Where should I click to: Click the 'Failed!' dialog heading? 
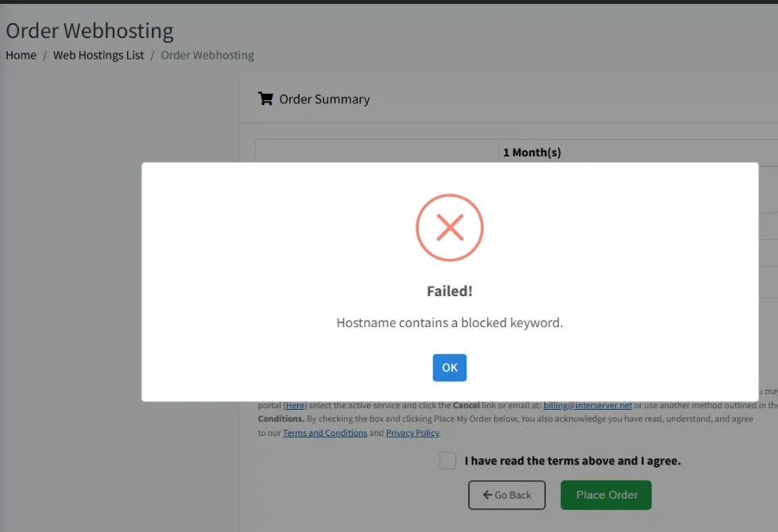click(450, 291)
